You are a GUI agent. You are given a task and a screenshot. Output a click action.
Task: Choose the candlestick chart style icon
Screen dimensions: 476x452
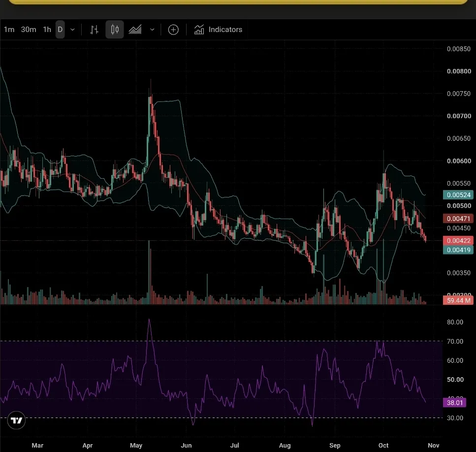[x=114, y=30]
